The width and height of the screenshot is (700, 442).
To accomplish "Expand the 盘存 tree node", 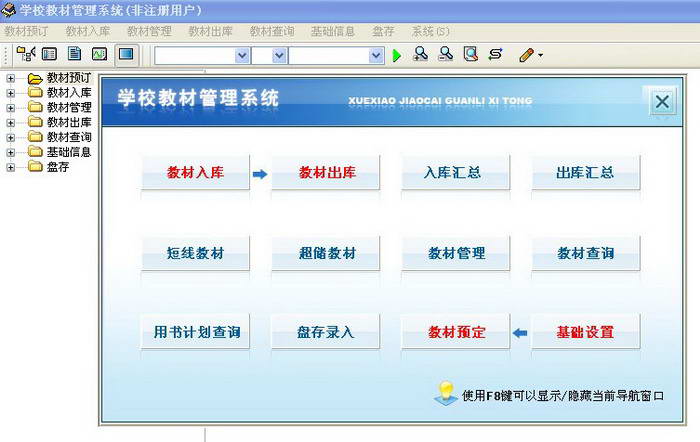I will point(10,168).
